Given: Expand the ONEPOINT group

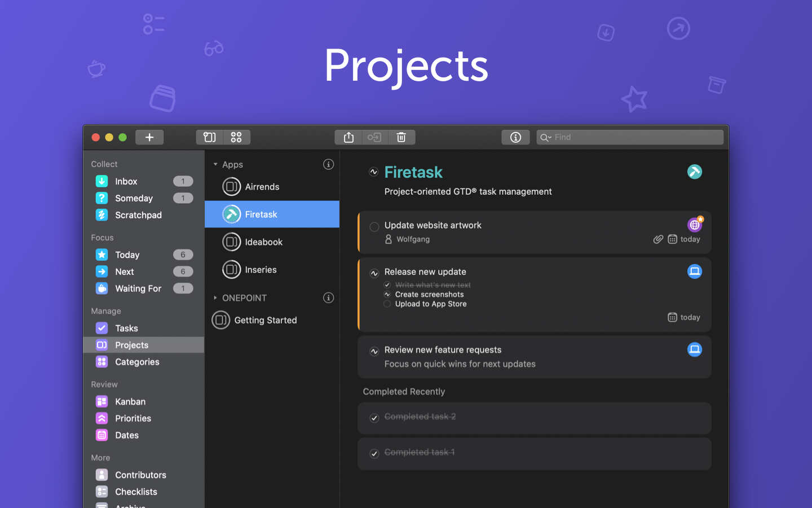Looking at the screenshot, I should click(215, 297).
